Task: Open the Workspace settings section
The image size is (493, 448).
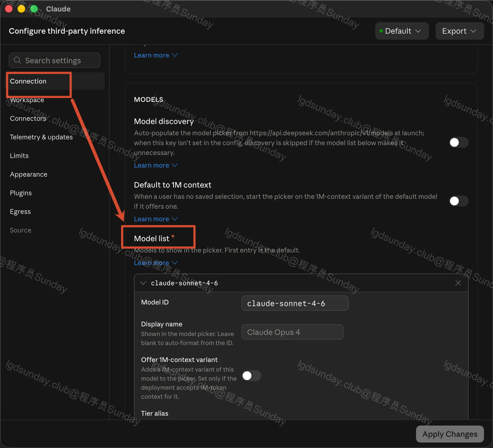Action: 27,100
